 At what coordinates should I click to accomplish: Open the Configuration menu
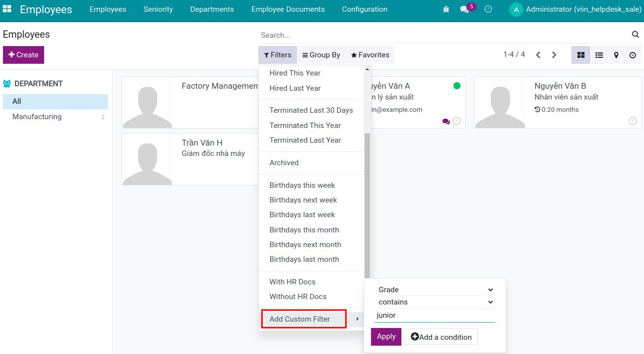[x=364, y=9]
